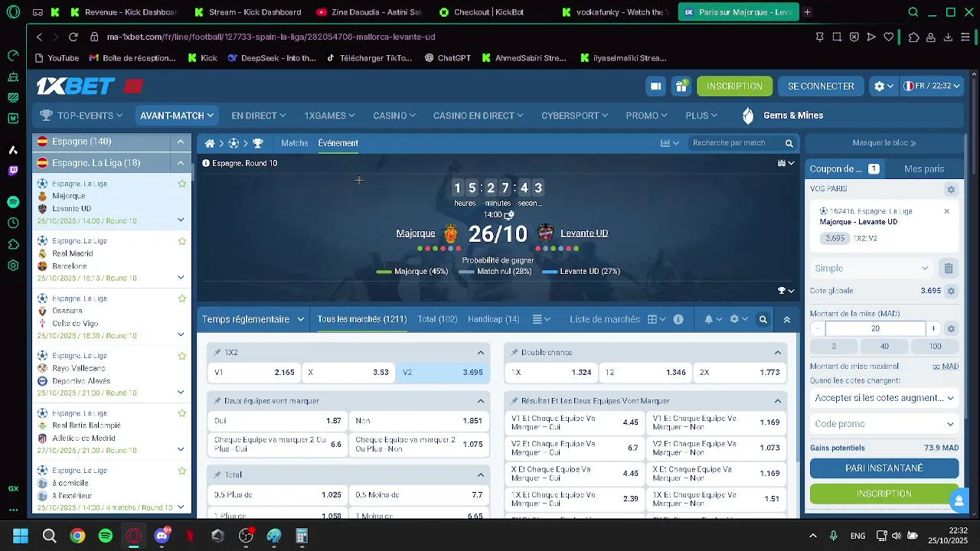980x551 pixels.
Task: Expand the Real Madrid – Barcelona match chevron
Action: (181, 278)
